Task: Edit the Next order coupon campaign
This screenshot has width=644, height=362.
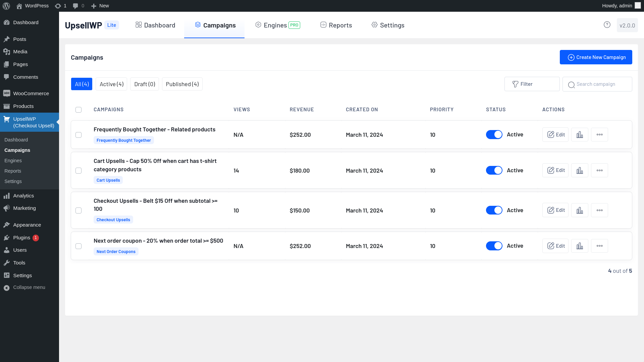Action: [x=555, y=246]
